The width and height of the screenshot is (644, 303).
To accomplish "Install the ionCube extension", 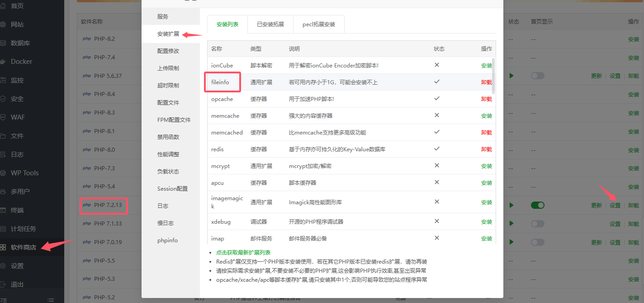I will pyautogui.click(x=486, y=66).
